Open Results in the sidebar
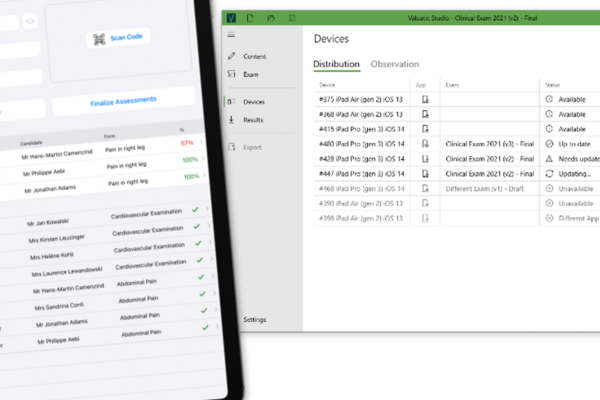 point(253,120)
